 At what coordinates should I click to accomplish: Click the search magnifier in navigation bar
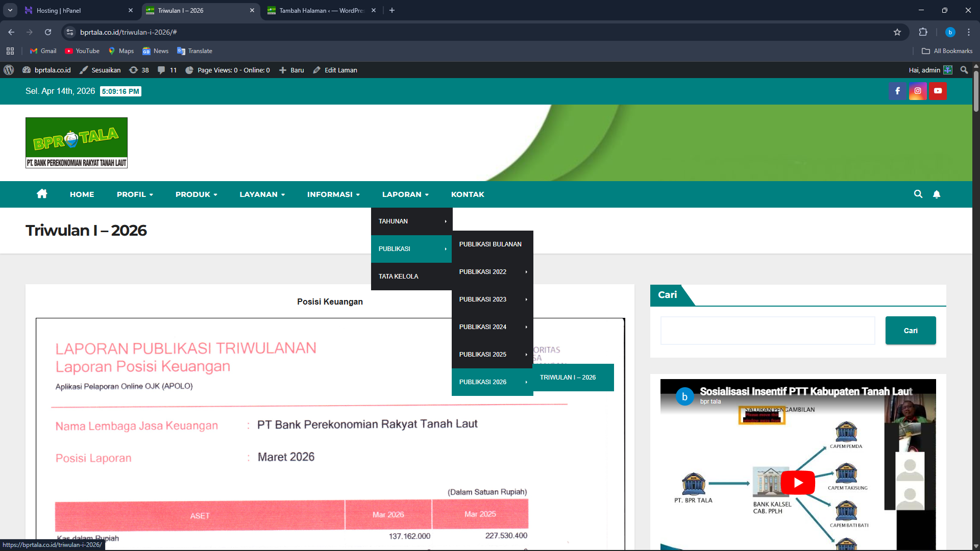coord(918,194)
